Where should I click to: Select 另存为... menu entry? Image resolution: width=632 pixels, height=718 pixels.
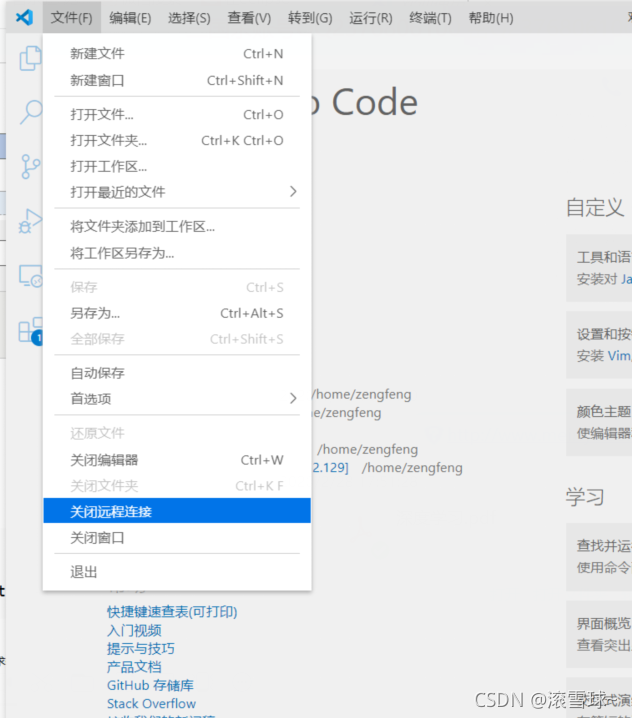tap(177, 313)
